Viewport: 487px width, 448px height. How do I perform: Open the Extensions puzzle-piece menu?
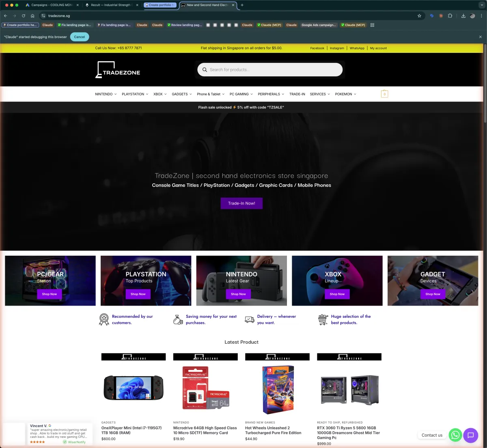(450, 16)
